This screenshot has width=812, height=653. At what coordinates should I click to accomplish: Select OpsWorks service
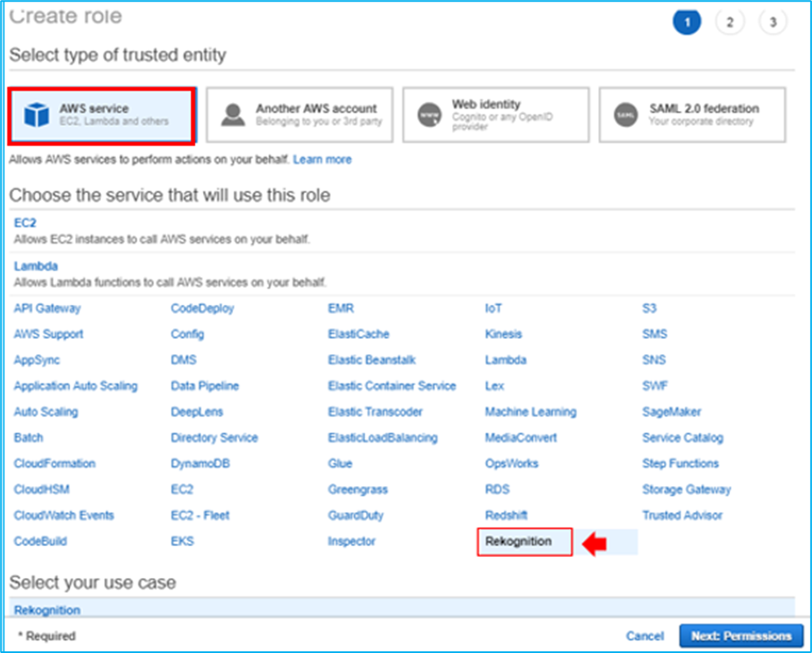point(511,463)
